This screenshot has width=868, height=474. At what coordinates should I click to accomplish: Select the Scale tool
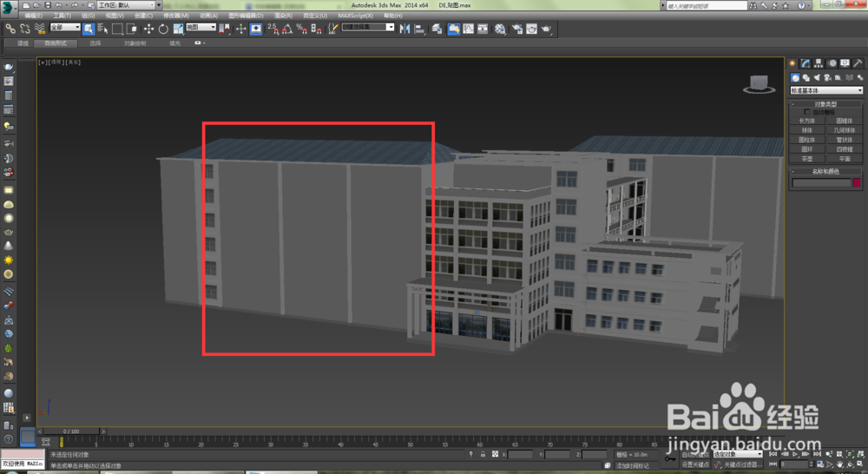[x=178, y=29]
